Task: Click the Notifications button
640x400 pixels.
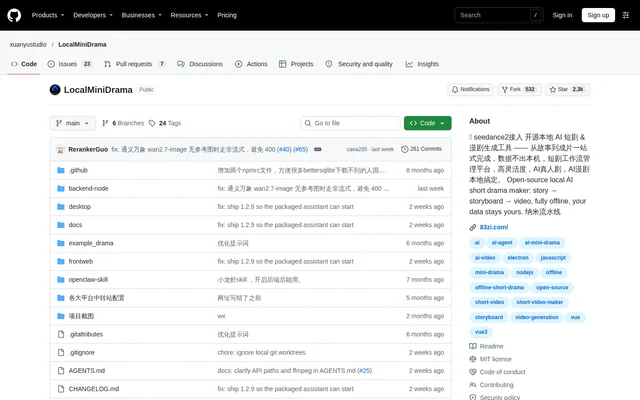Action: click(471, 89)
